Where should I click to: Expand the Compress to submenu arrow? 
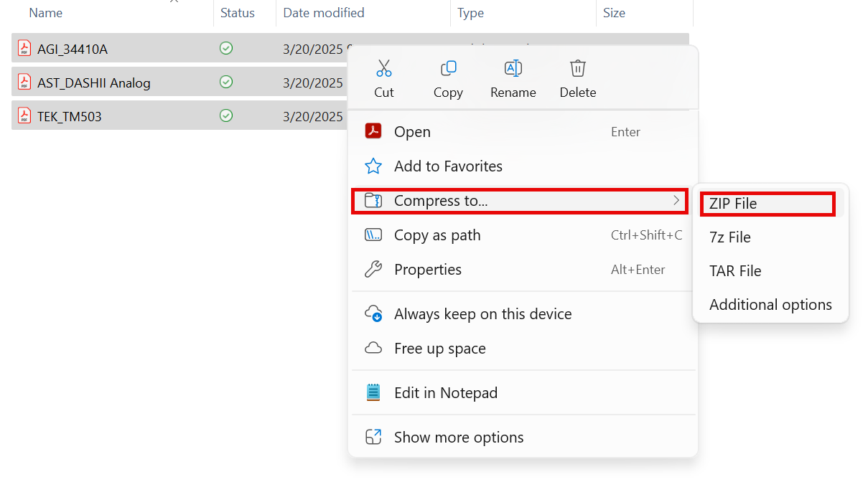[676, 201]
